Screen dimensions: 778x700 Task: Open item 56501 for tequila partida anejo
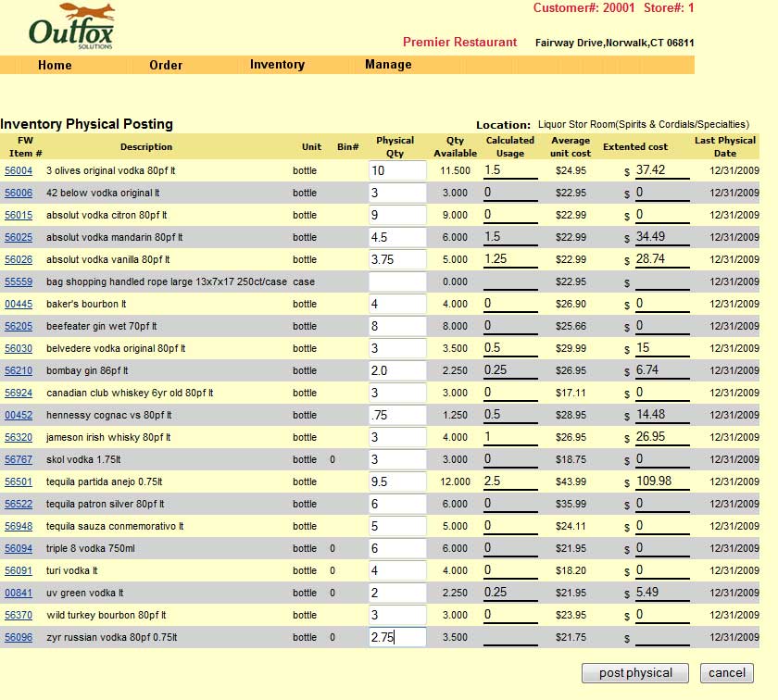coord(19,481)
